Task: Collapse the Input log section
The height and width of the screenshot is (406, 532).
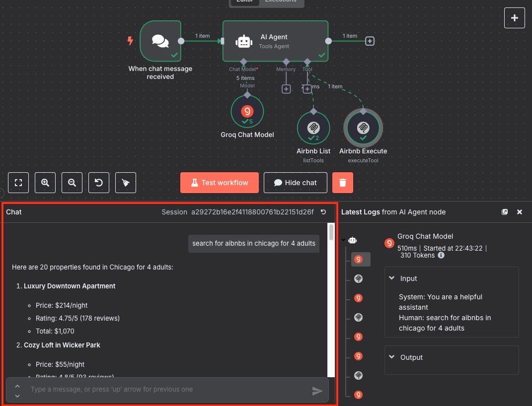Action: pyautogui.click(x=392, y=278)
